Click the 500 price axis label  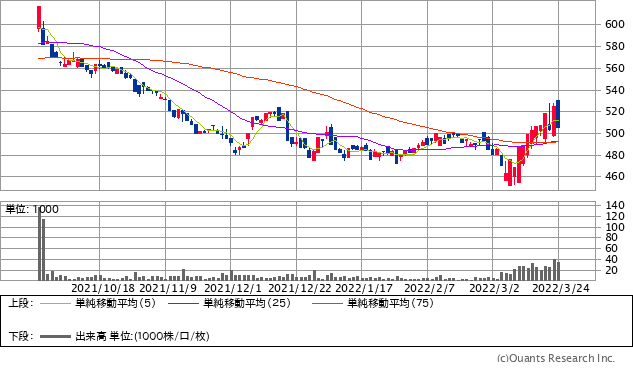pos(615,133)
